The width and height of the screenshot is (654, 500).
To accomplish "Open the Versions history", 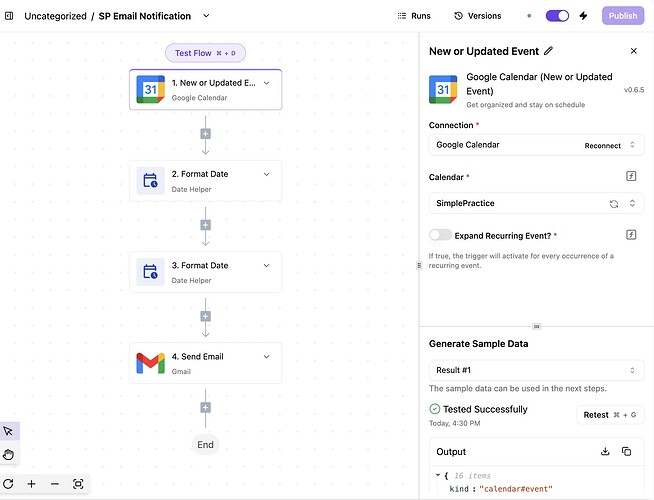I will (477, 16).
